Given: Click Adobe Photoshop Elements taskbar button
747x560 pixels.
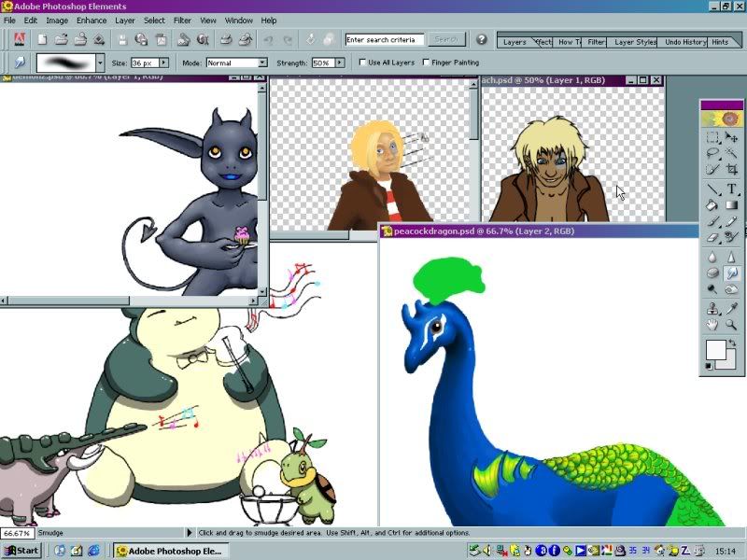Looking at the screenshot, I should click(x=171, y=551).
